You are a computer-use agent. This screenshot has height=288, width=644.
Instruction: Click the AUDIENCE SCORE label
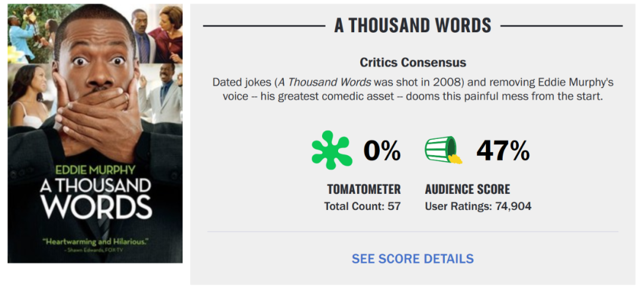click(x=467, y=189)
